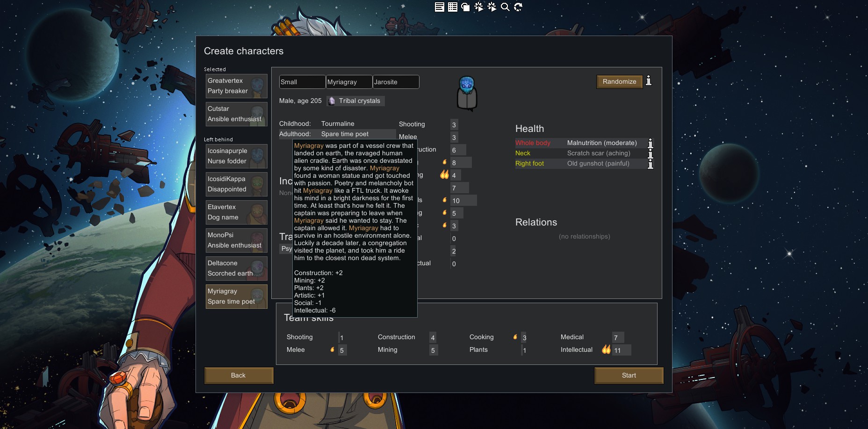The height and width of the screenshot is (429, 868).
Task: Select MonoPsi Ansible enthusiast pawn card
Action: click(237, 240)
